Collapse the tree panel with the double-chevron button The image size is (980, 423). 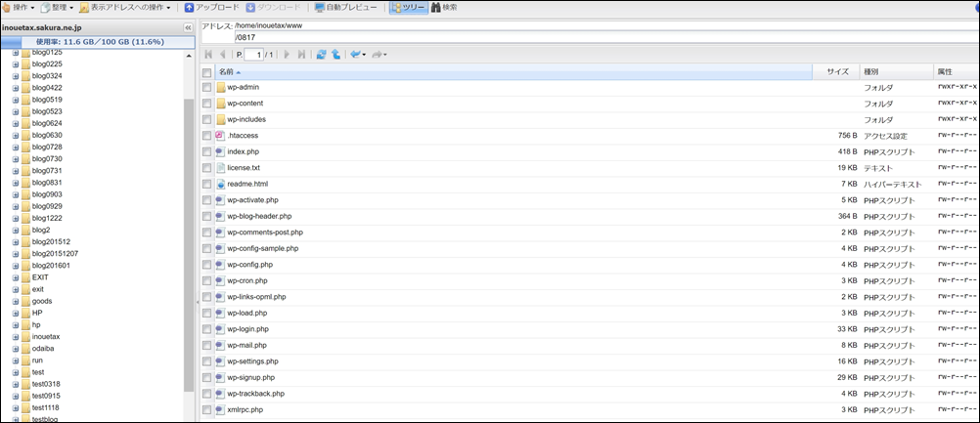pyautogui.click(x=188, y=28)
